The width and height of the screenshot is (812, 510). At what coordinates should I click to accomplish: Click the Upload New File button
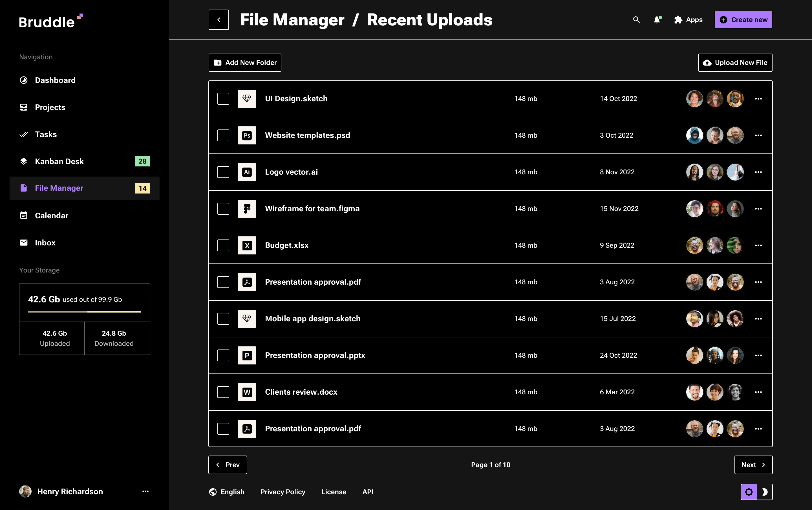point(735,62)
